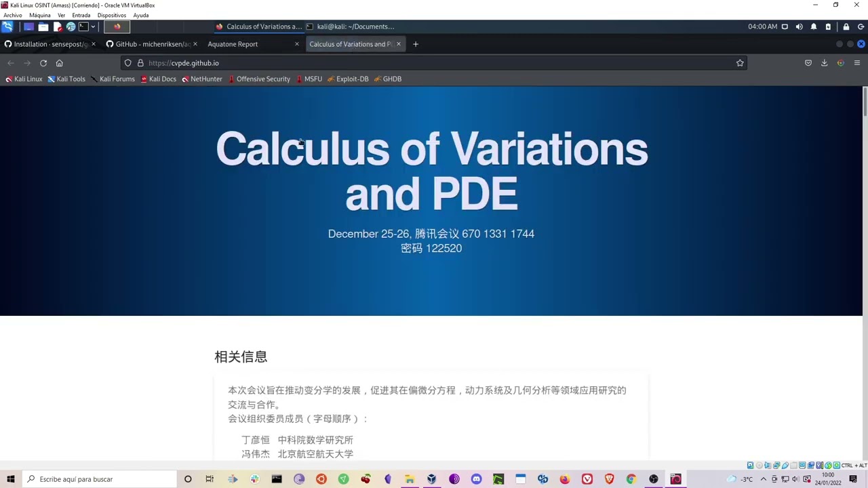Open Windows notification center
This screenshot has width=868, height=488.
[853, 479]
